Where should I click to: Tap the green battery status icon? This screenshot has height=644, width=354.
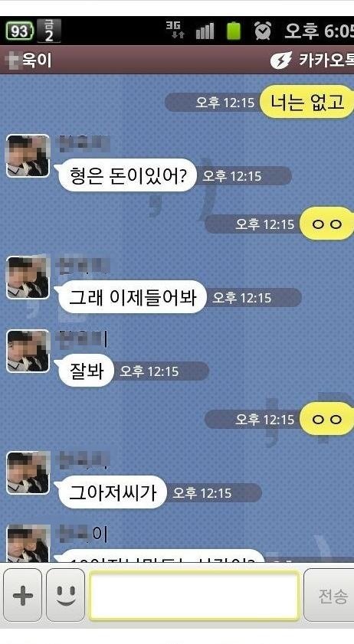(234, 31)
